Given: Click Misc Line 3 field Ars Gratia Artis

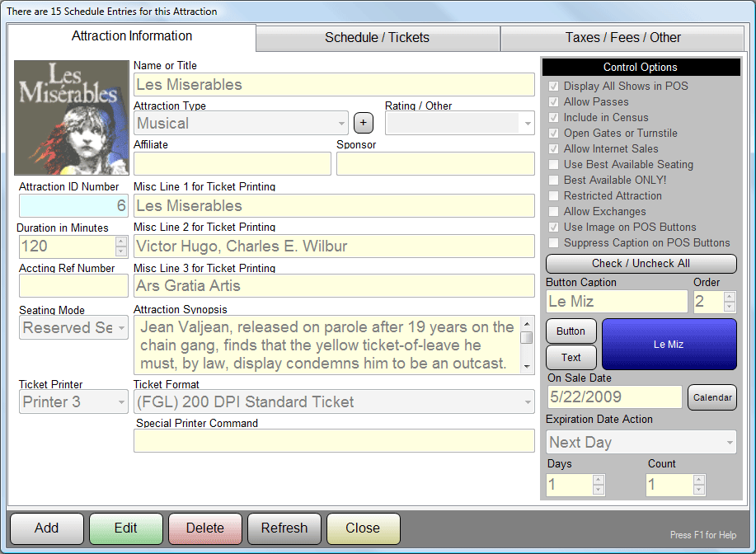Looking at the screenshot, I should click(334, 286).
